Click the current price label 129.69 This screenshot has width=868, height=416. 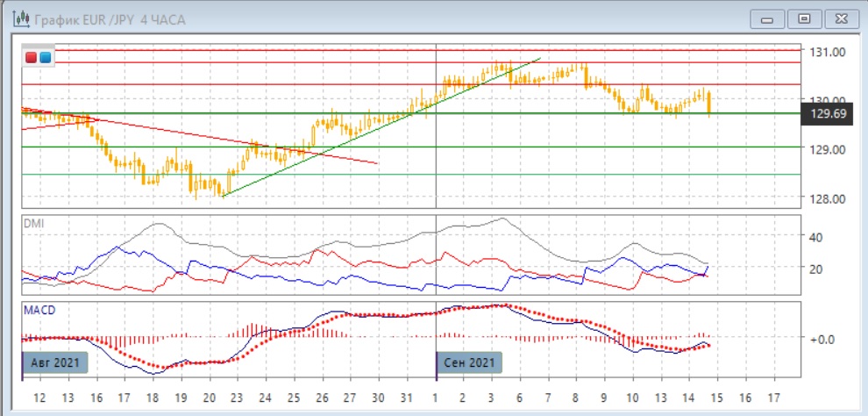[827, 114]
